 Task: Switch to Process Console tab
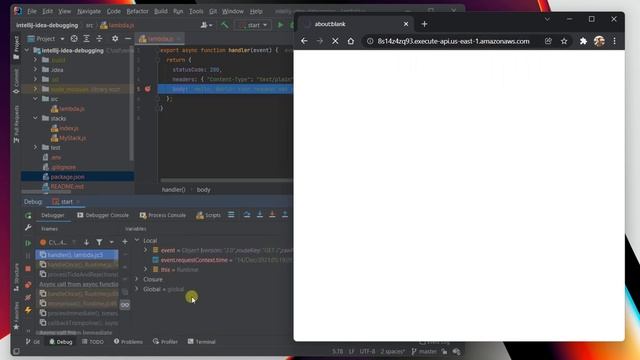[x=162, y=215]
